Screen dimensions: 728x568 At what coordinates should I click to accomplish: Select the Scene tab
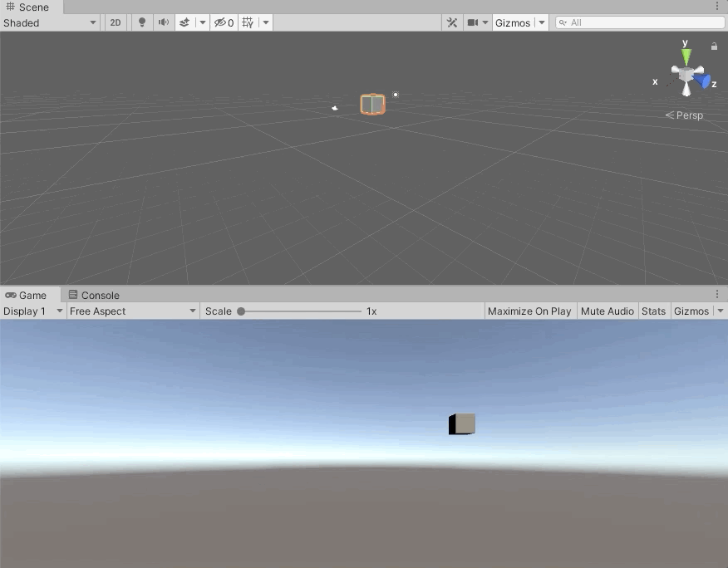pos(31,7)
